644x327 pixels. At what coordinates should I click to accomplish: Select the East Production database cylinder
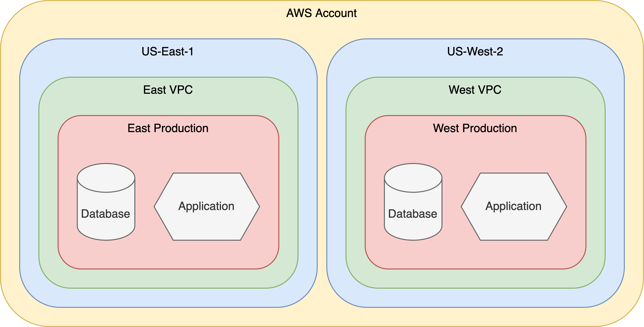106,202
